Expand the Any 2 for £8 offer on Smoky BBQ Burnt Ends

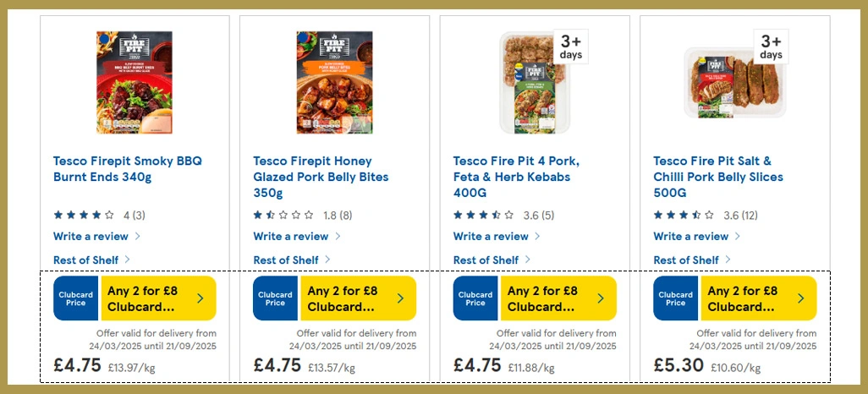pos(157,298)
